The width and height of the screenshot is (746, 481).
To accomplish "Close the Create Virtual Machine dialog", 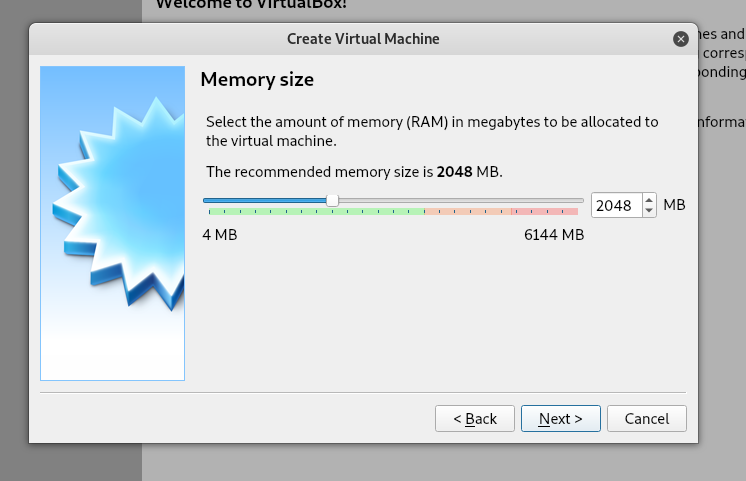I will point(681,39).
